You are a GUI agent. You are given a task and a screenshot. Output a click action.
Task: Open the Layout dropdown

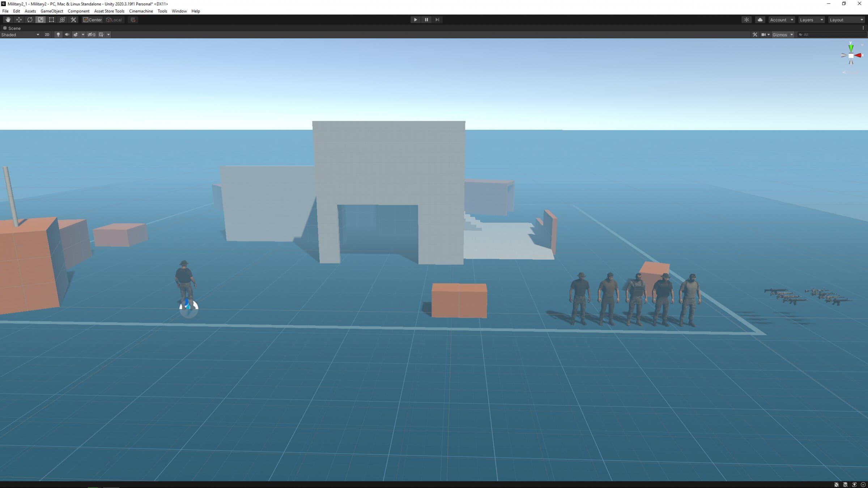pyautogui.click(x=846, y=20)
